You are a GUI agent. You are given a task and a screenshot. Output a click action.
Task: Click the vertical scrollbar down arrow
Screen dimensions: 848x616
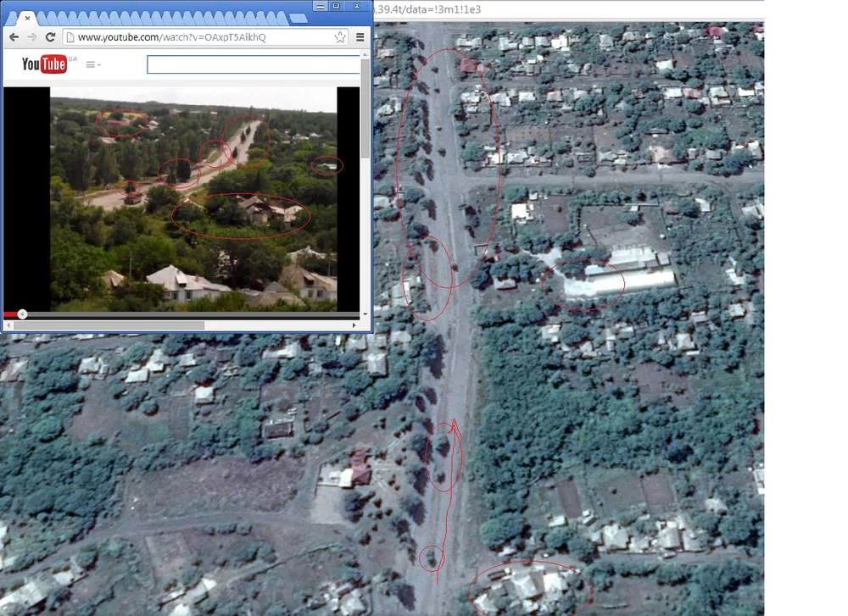365,314
